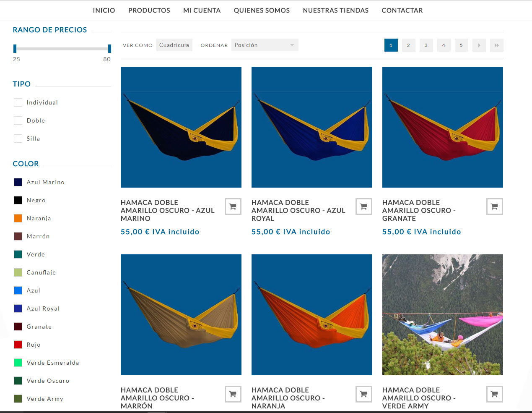The width and height of the screenshot is (532, 413).
Task: Filter by Verde color swatch
Action: point(18,254)
